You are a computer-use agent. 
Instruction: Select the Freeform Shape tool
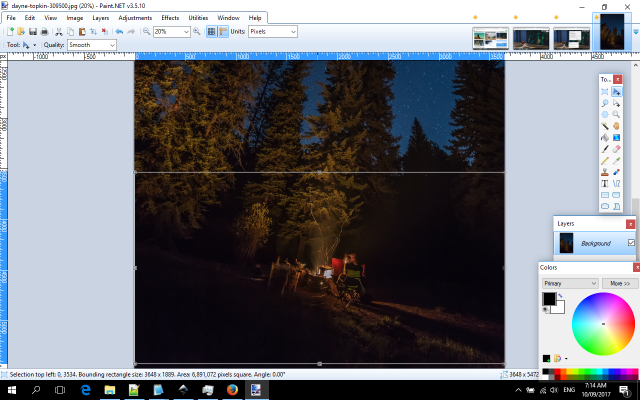(616, 206)
